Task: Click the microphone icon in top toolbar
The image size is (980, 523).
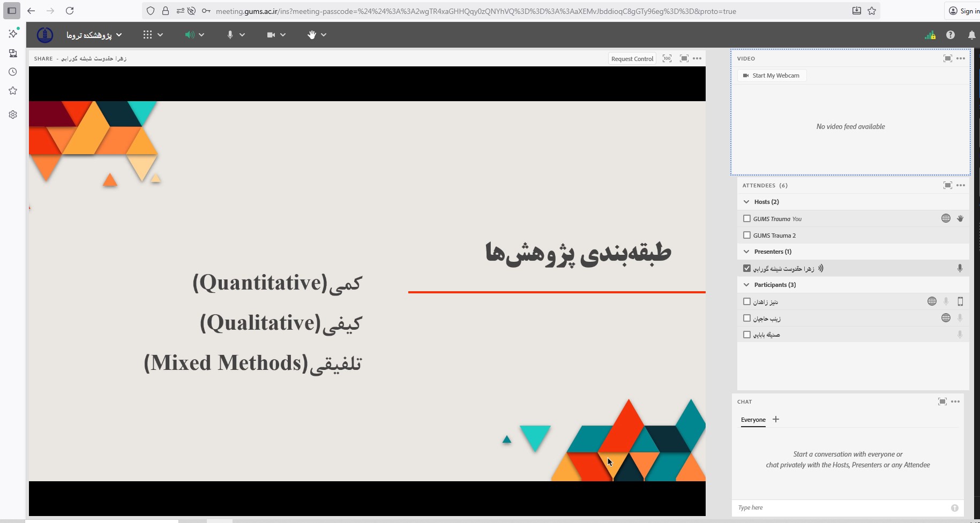Action: (x=230, y=35)
